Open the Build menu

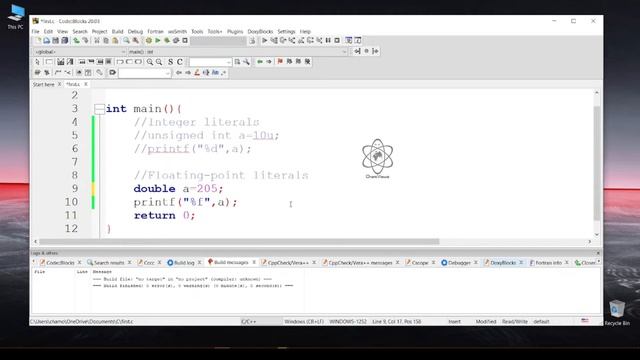click(x=118, y=31)
